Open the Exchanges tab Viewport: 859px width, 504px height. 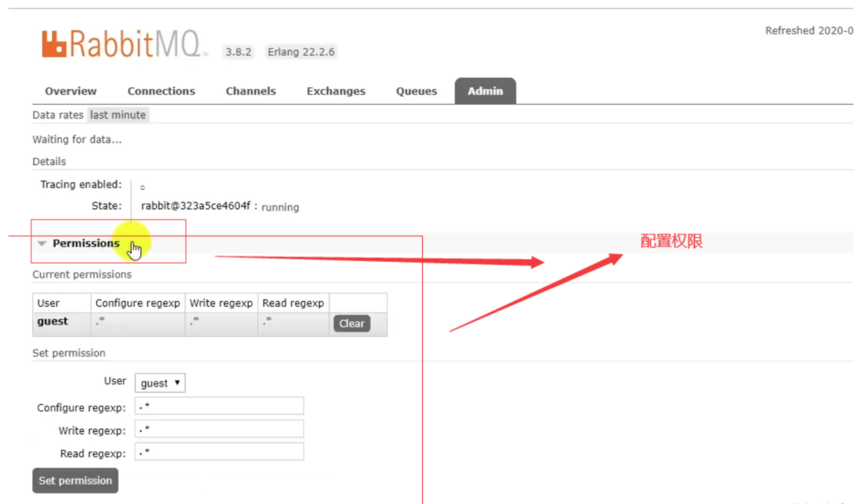click(336, 91)
